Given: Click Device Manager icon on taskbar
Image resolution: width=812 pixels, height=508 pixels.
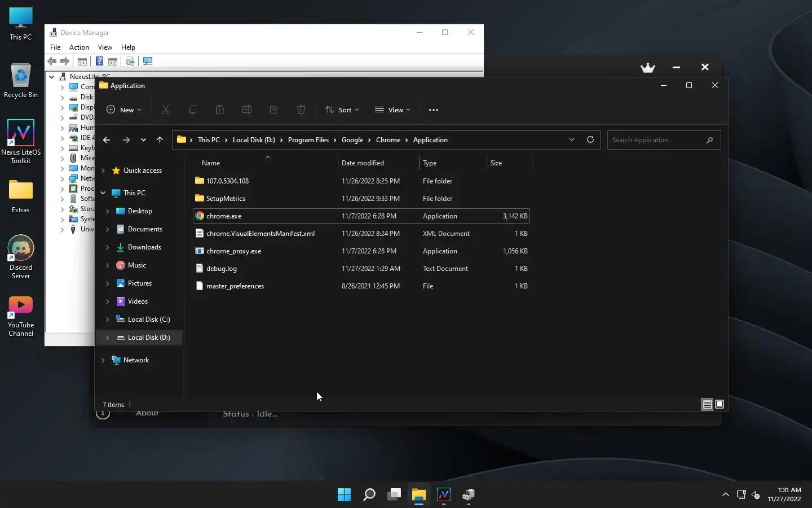Looking at the screenshot, I should (469, 495).
